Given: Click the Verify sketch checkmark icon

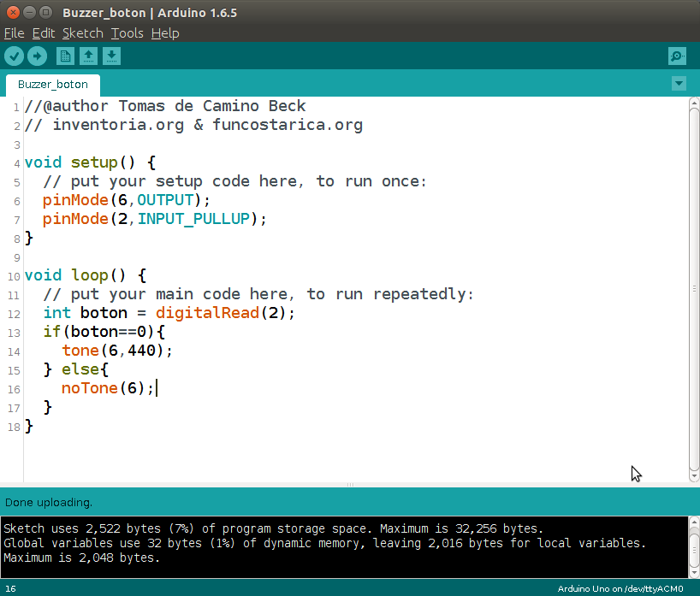Looking at the screenshot, I should (x=15, y=56).
